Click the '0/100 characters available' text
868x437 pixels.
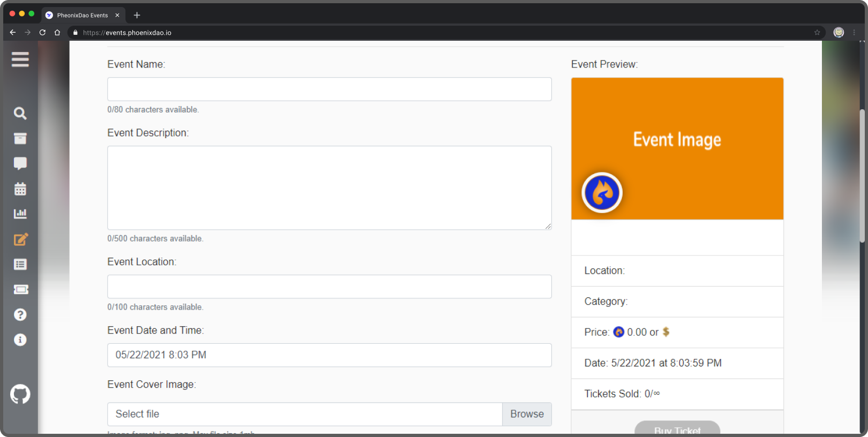point(155,307)
